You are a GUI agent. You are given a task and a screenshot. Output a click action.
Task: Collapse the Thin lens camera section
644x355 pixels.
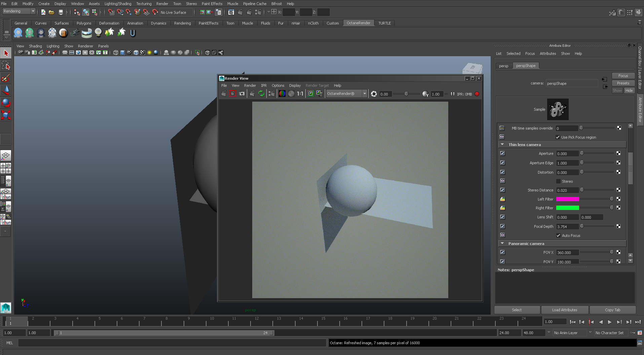click(x=502, y=145)
